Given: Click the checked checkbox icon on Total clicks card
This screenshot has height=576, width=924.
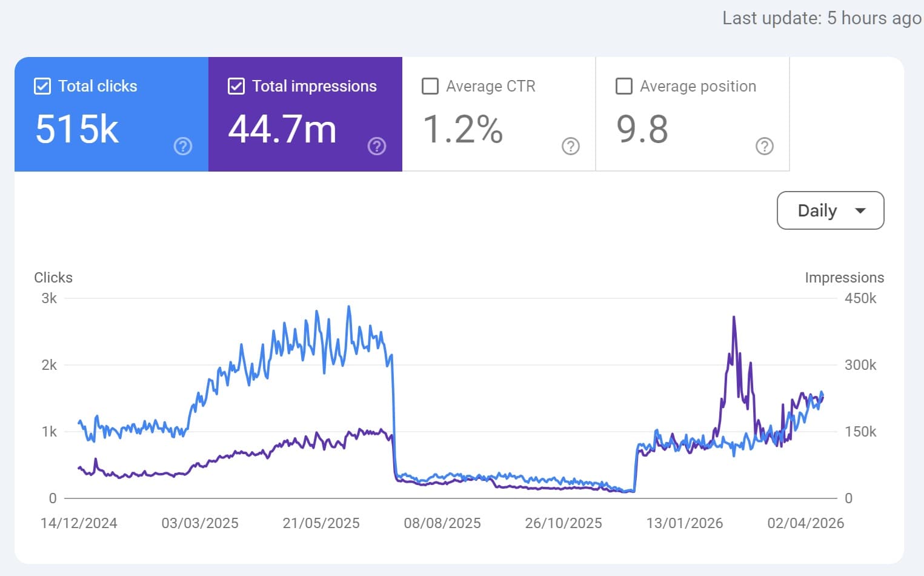Looking at the screenshot, I should [42, 86].
